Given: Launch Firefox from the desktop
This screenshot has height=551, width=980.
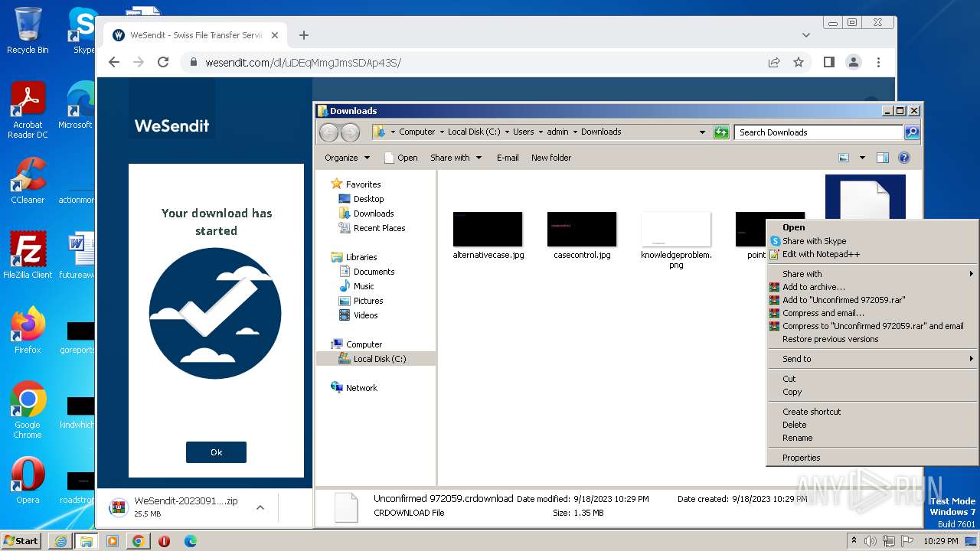Looking at the screenshot, I should tap(28, 331).
